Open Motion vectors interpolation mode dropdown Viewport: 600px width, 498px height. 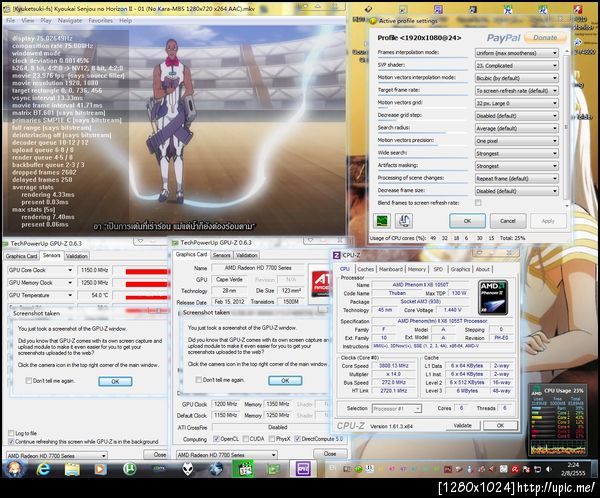pos(517,78)
